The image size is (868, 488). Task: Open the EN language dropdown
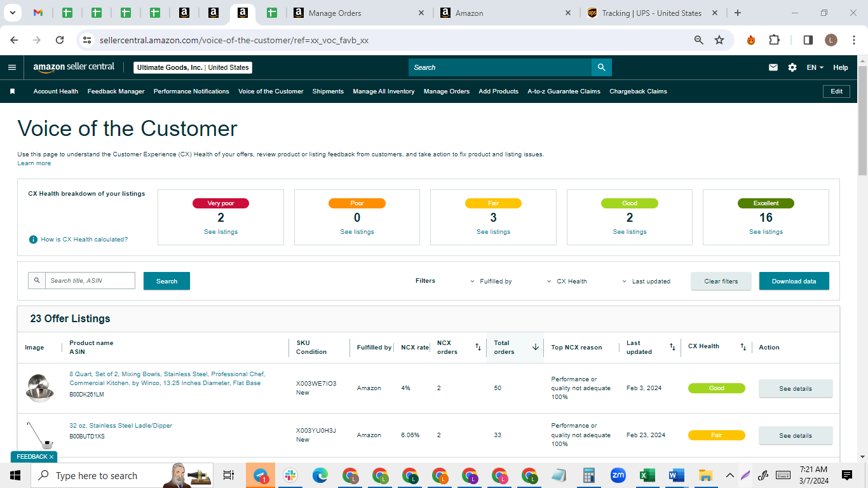tap(815, 67)
